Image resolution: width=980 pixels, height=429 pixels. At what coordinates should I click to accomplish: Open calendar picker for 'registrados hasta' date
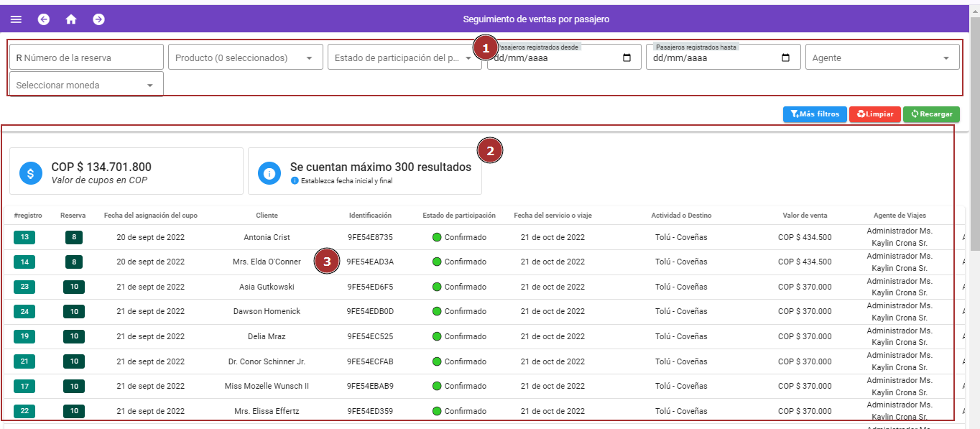(785, 58)
